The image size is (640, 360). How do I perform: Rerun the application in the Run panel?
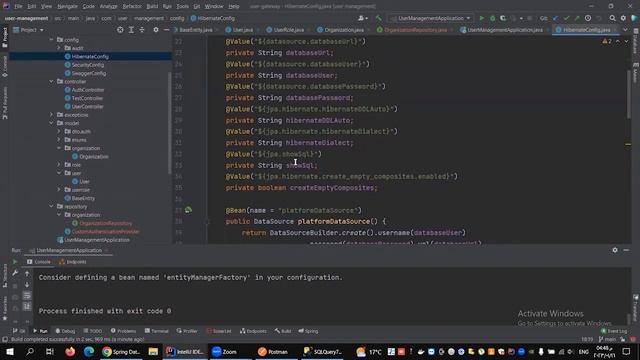click(x=15, y=262)
